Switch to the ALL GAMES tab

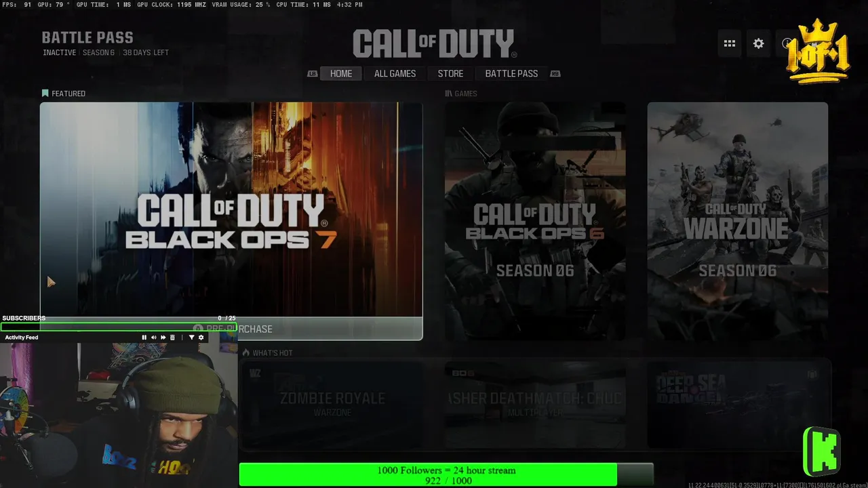(395, 74)
